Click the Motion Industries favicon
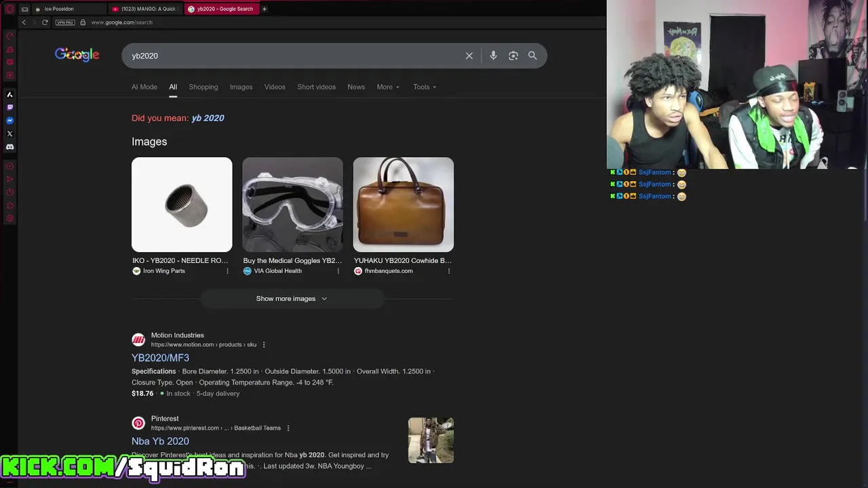Viewport: 868px width, 488px height. tap(138, 340)
